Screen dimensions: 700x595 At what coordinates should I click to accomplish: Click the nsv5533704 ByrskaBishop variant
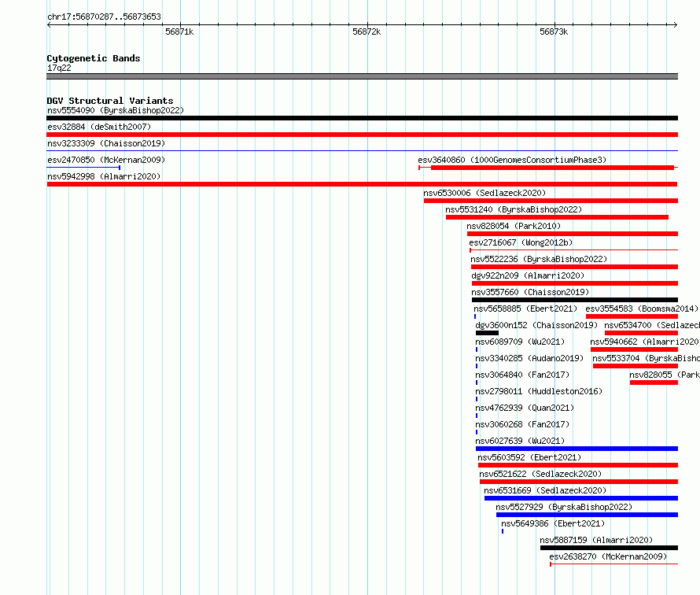[646, 358]
